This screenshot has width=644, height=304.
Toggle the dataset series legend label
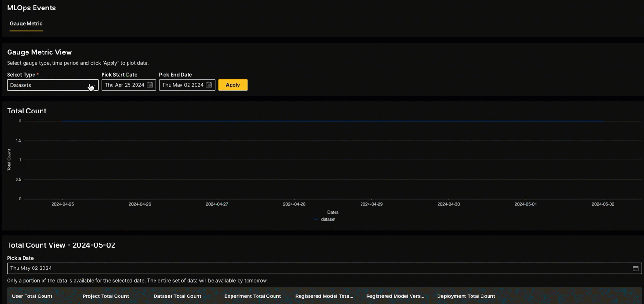coord(328,219)
